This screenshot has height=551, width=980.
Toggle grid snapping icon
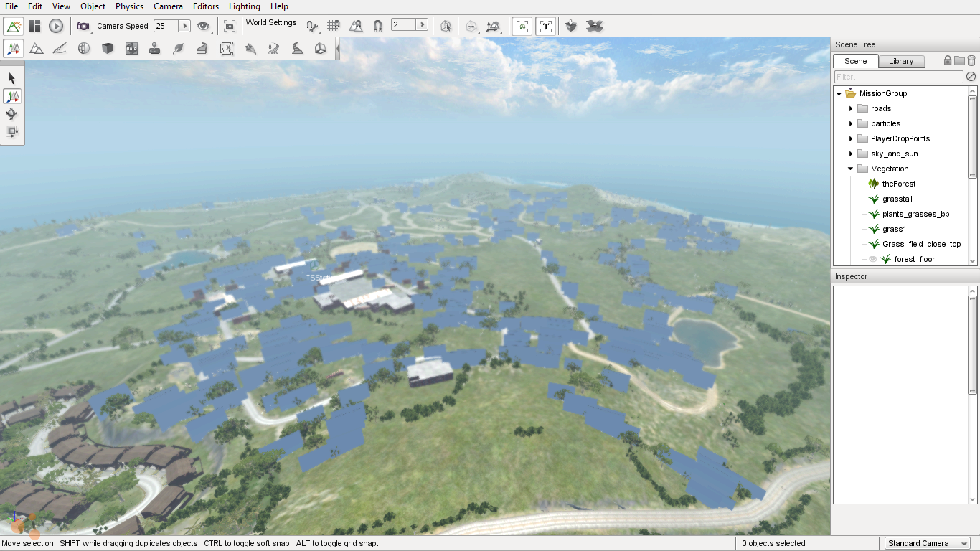[x=334, y=26]
